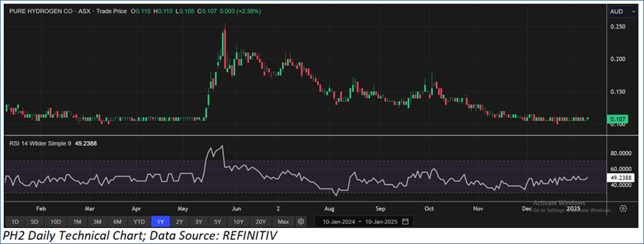Click the C0.107 close value

tap(206, 11)
